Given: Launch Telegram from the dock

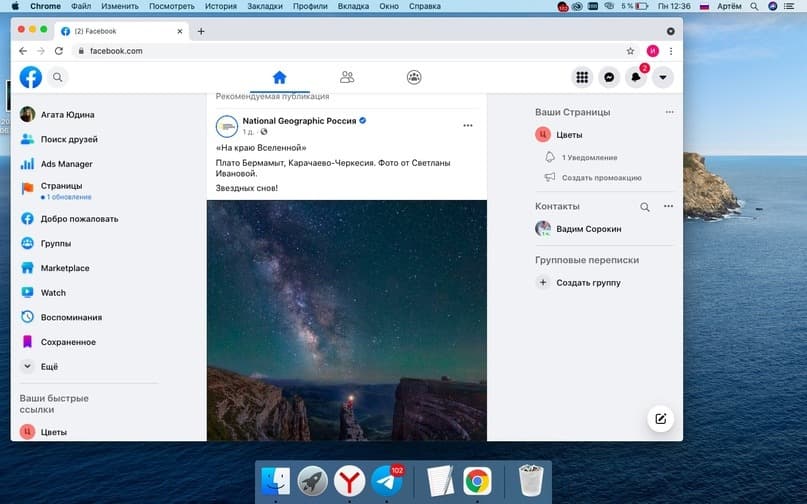Looking at the screenshot, I should click(387, 481).
